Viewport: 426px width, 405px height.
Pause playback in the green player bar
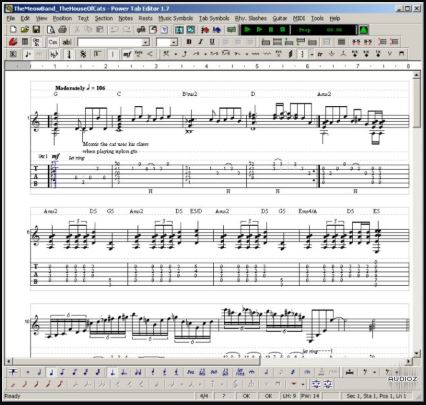[x=271, y=30]
